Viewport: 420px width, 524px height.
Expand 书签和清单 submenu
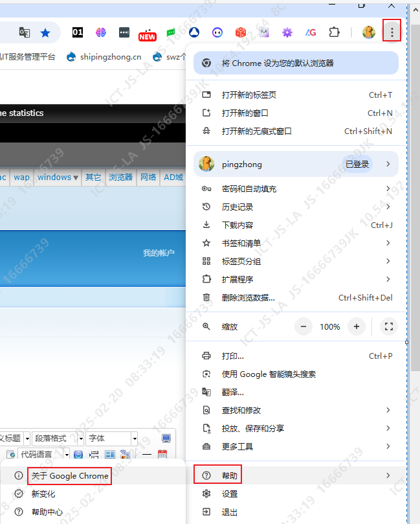[296, 243]
